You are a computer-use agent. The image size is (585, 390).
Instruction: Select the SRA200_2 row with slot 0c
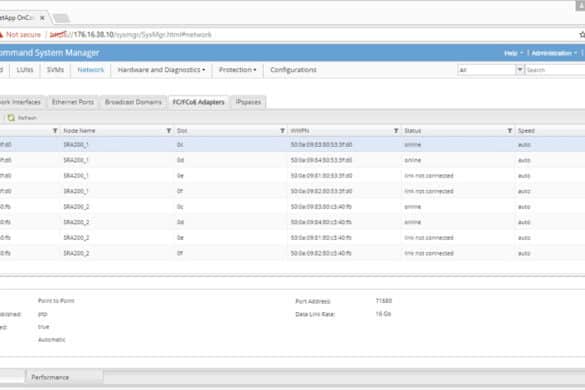point(292,206)
